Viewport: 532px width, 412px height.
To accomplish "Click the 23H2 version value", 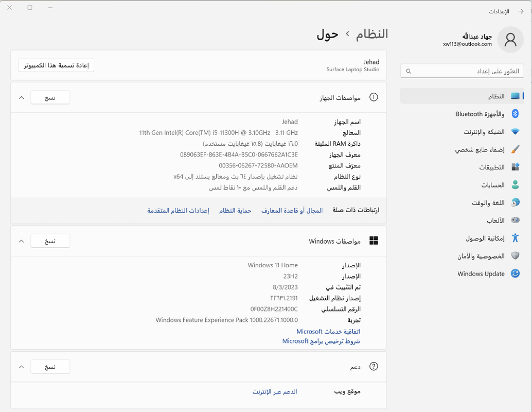I will click(x=290, y=276).
